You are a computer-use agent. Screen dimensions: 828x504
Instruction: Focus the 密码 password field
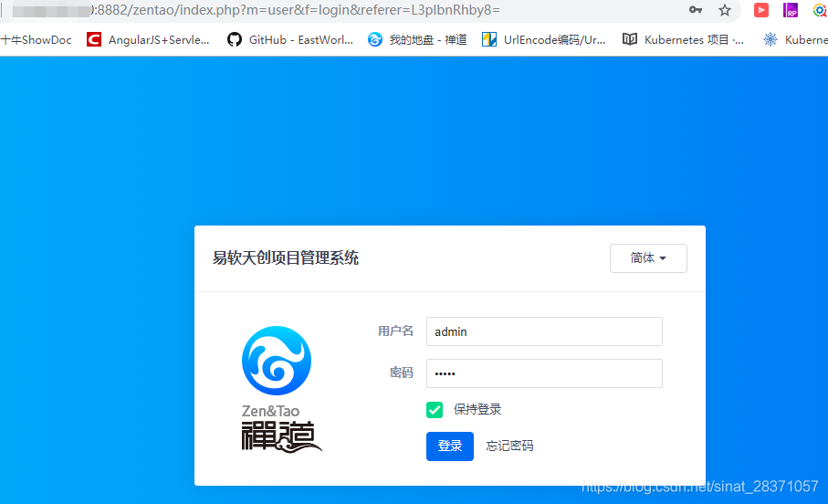pos(544,373)
